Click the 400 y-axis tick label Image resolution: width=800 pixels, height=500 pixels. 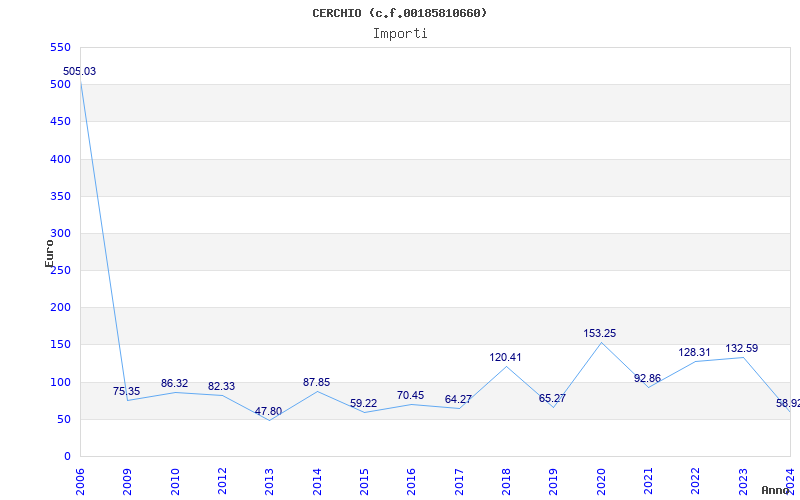pos(60,159)
